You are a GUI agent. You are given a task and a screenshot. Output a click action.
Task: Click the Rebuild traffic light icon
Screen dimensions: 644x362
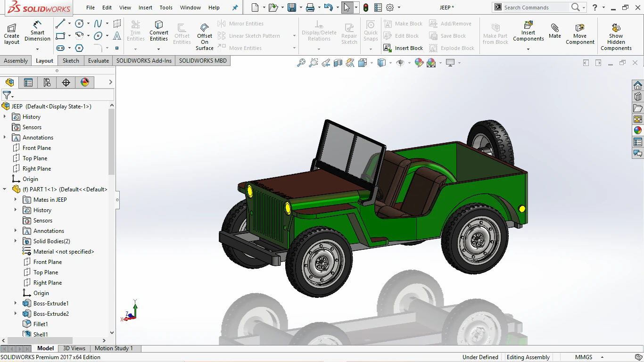[x=366, y=8]
